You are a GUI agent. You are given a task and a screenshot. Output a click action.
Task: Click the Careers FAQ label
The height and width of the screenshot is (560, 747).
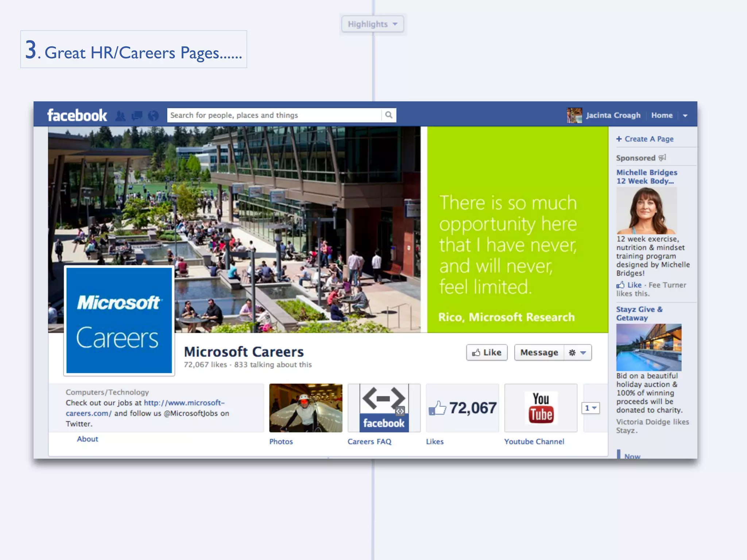pos(369,442)
